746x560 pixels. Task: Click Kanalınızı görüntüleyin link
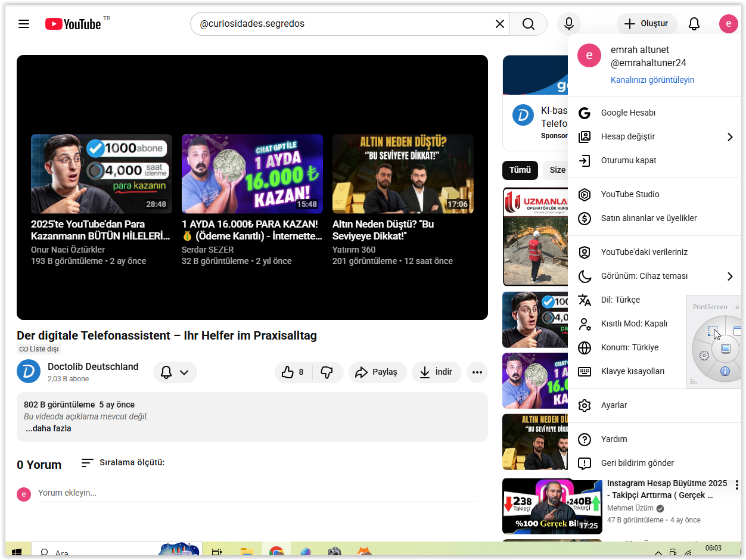tap(652, 80)
